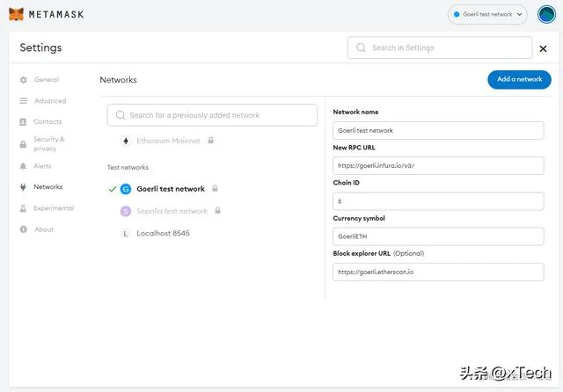Click the Ethereum Mainnet diamond icon
563x392 pixels.
click(126, 141)
